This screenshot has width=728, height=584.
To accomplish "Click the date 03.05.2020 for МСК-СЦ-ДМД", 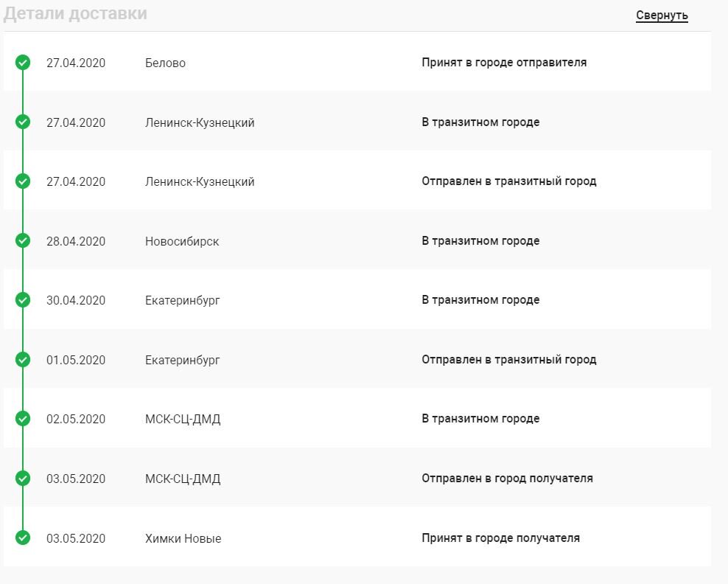I will tap(76, 479).
